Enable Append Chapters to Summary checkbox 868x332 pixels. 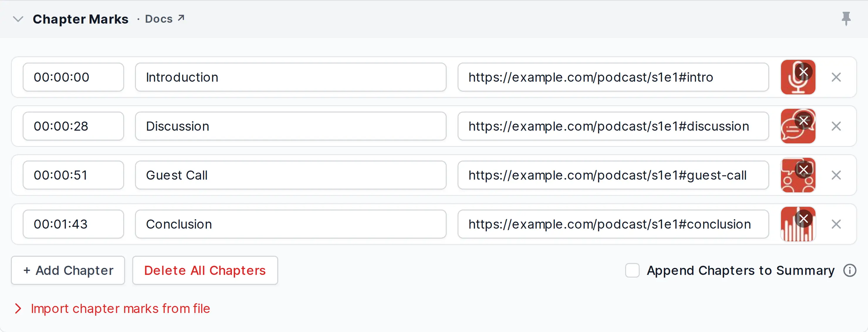click(632, 270)
